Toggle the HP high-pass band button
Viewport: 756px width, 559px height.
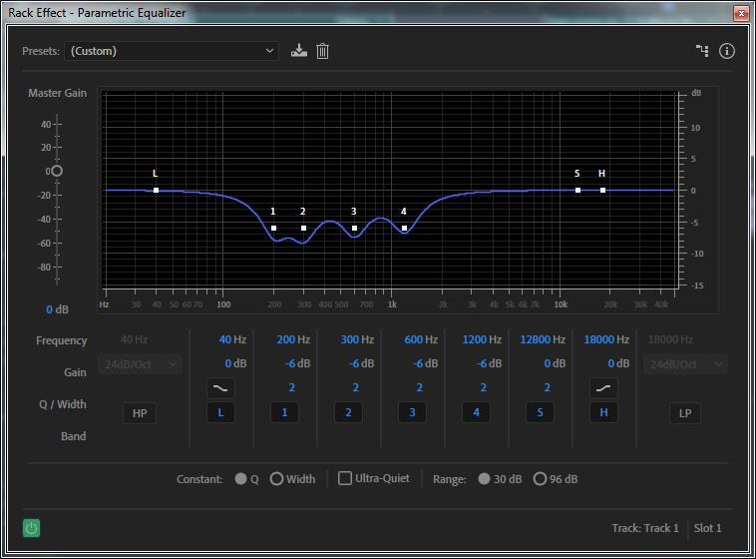pyautogui.click(x=140, y=412)
